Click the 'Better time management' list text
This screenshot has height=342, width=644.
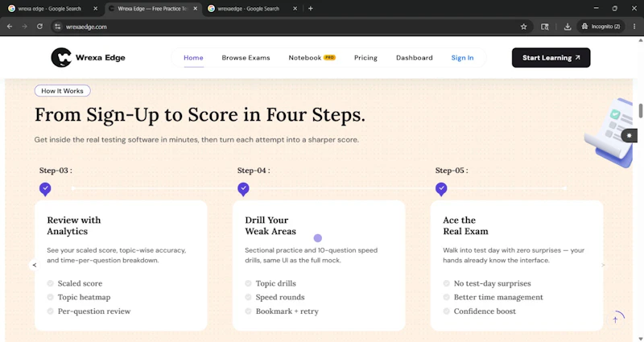[498, 297]
